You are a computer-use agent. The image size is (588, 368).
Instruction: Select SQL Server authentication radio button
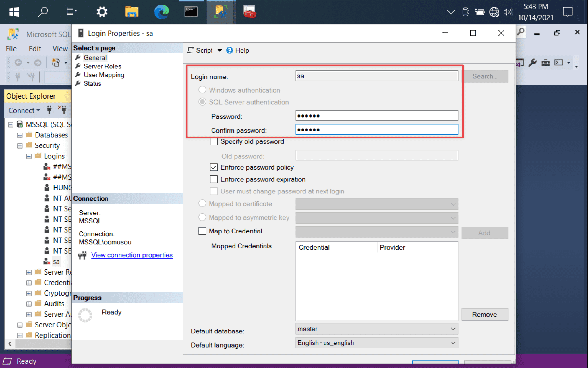[202, 102]
